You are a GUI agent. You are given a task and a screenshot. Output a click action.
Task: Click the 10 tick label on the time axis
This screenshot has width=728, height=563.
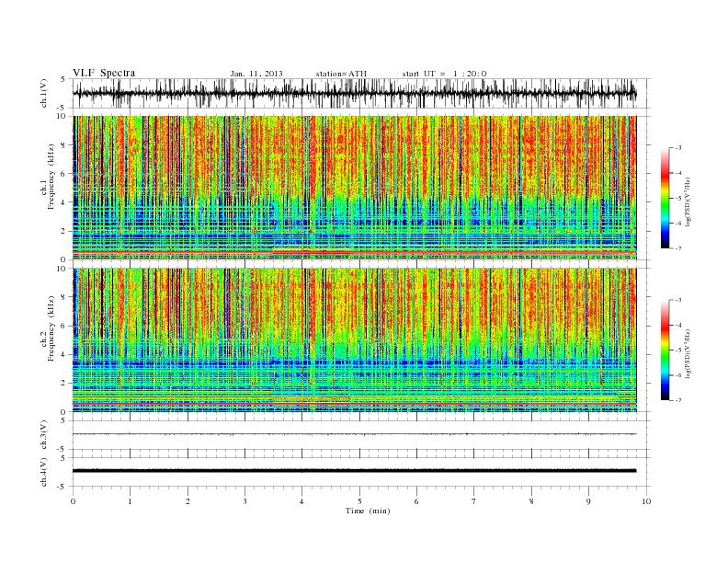tap(646, 501)
